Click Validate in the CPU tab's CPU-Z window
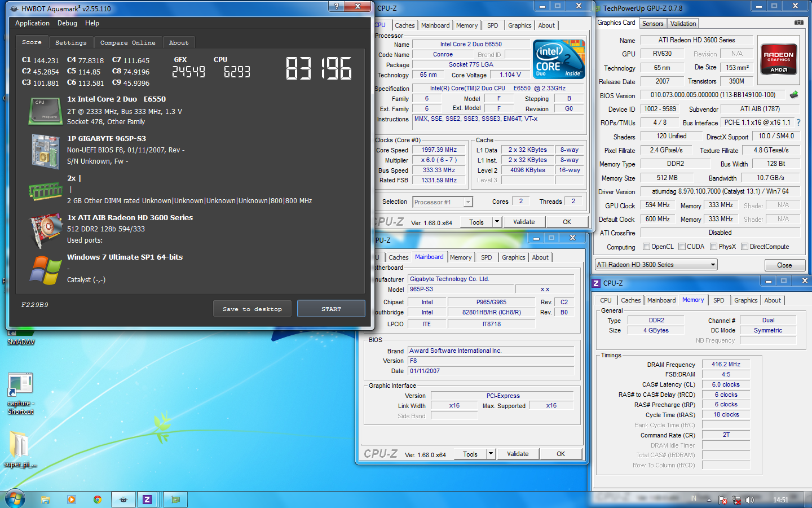Viewport: 812px width, 508px height. [524, 222]
